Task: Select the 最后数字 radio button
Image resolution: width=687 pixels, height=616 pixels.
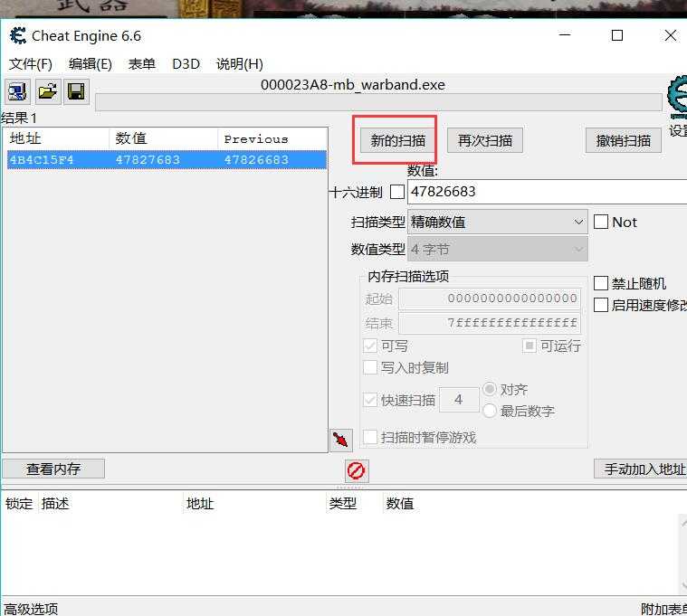Action: (490, 411)
